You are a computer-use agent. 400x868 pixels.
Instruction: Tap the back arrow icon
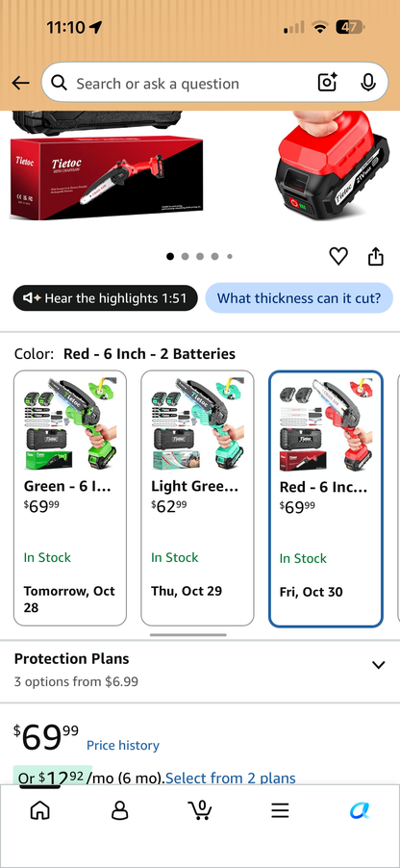pyautogui.click(x=20, y=83)
